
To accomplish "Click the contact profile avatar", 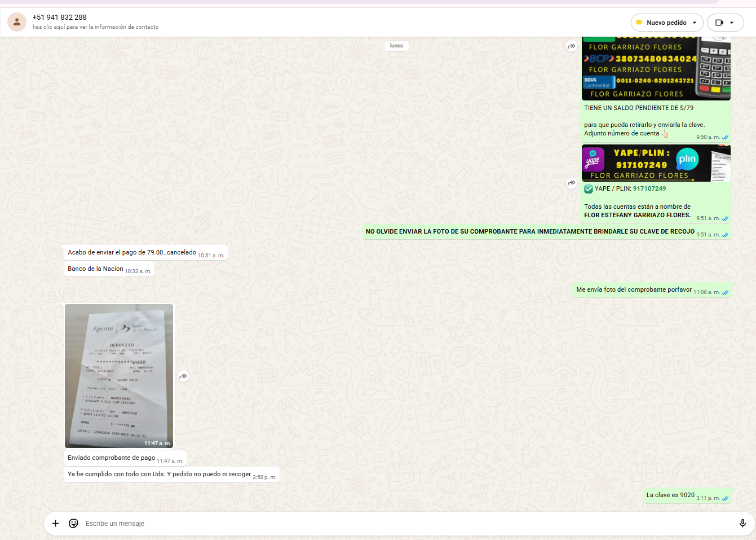I will click(17, 22).
